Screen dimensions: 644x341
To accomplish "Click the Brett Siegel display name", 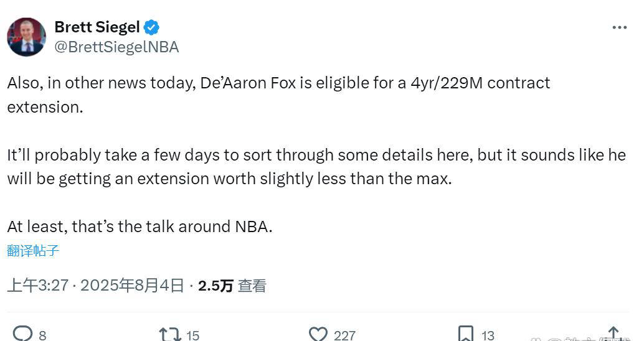I will (x=97, y=27).
